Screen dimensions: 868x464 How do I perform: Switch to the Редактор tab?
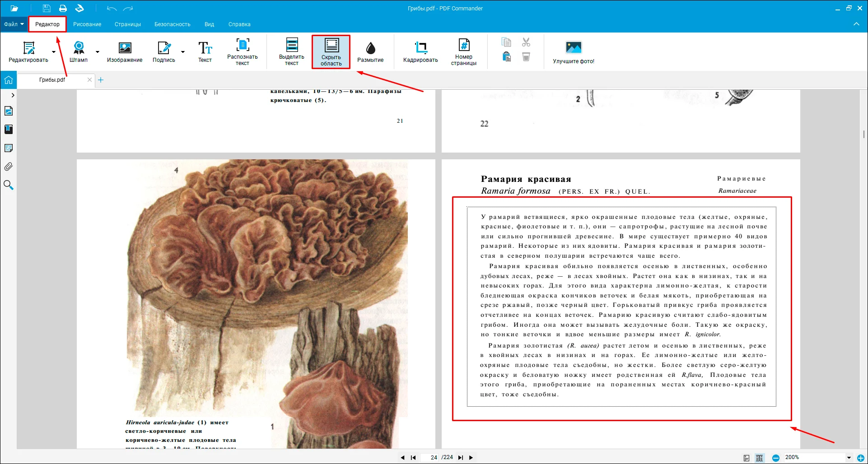47,24
